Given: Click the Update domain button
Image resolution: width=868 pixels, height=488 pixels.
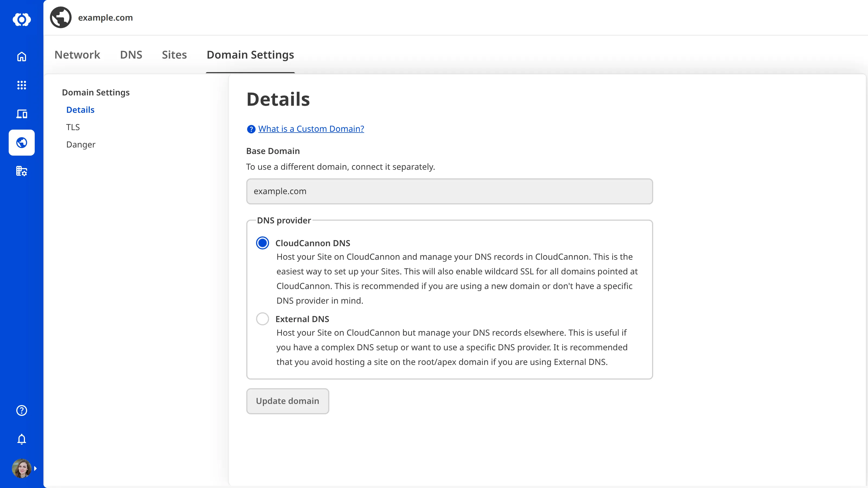Looking at the screenshot, I should pos(288,401).
